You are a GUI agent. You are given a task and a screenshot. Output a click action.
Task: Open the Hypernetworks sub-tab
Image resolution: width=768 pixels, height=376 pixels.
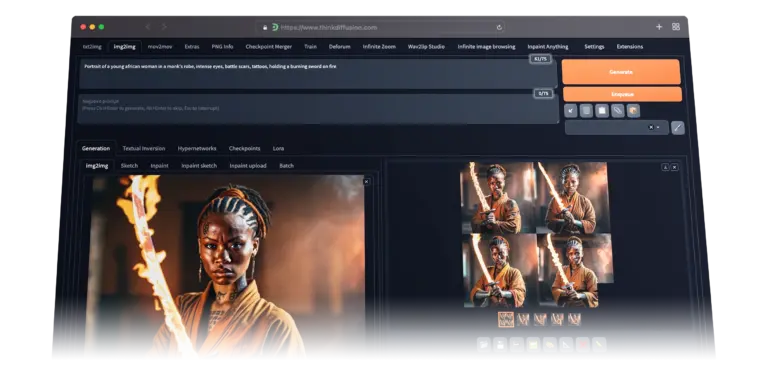(x=197, y=148)
